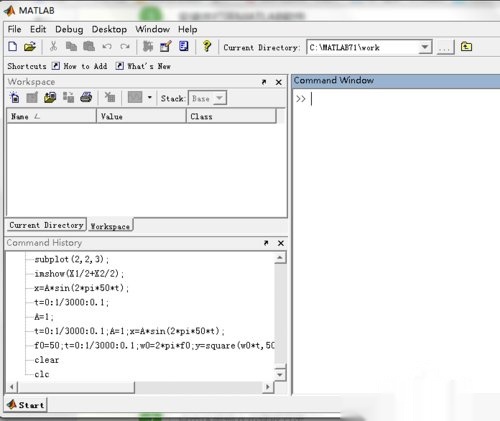Click Command History scroll down arrow
Image resolution: width=500 pixels, height=421 pixels.
280,375
